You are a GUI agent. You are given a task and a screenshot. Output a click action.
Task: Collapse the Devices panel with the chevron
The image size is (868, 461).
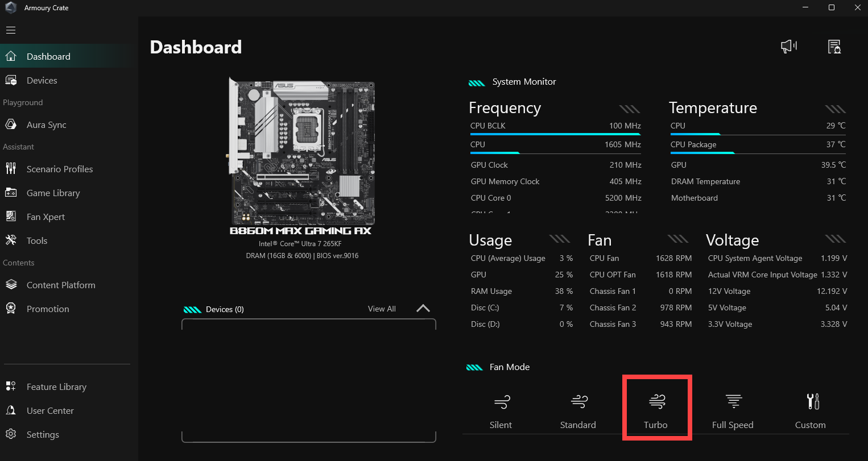423,309
